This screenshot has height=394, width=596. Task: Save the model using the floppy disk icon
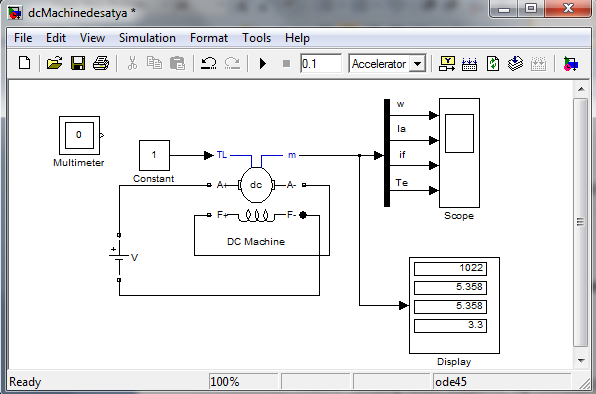(x=78, y=63)
